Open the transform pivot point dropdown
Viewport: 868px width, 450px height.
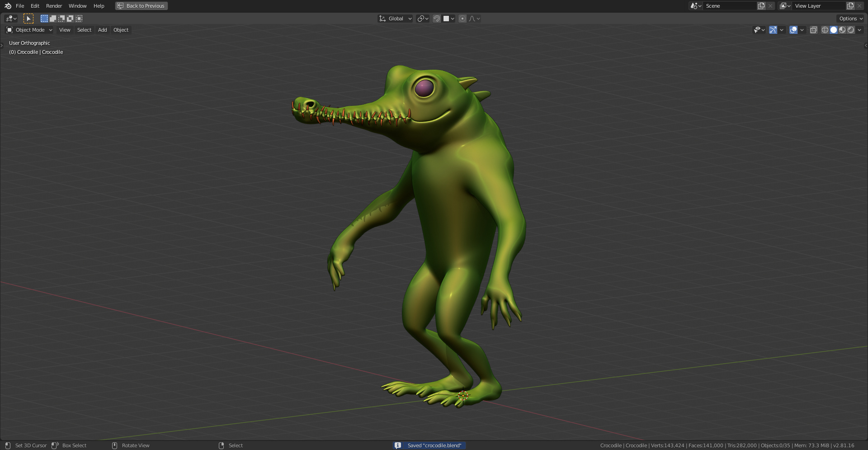423,19
